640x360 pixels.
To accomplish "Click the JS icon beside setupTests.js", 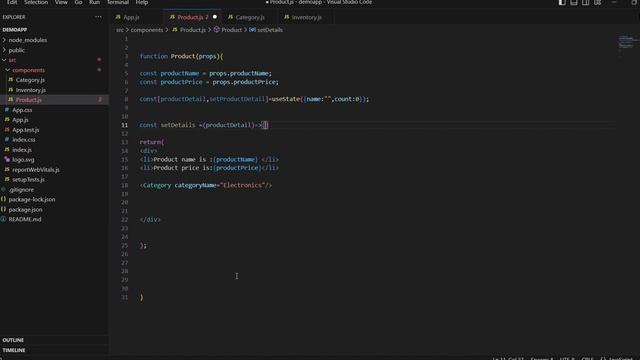I will (x=7, y=180).
